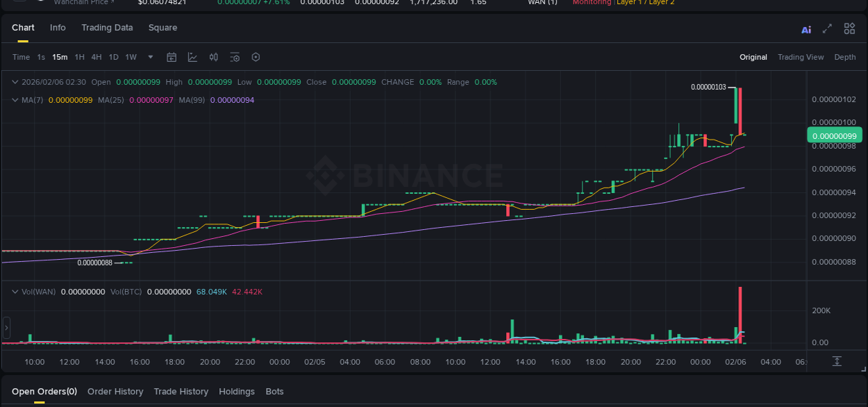Open the Order History tab
This screenshot has width=868, height=407.
pos(115,391)
